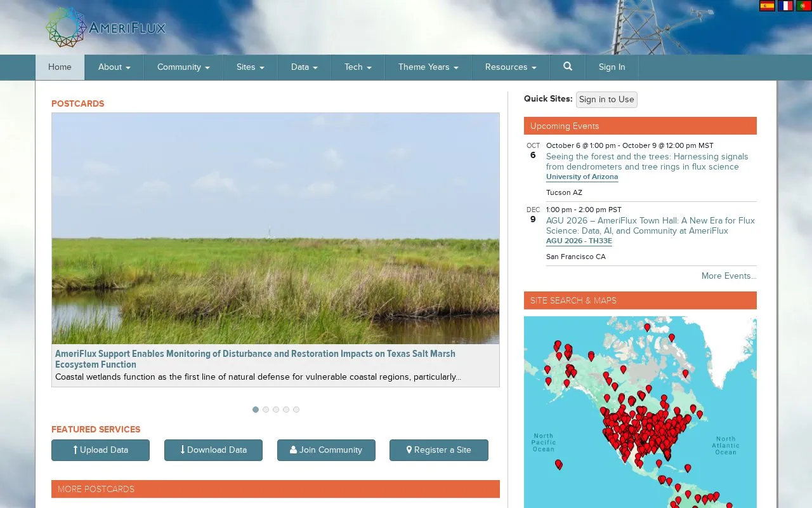The width and height of the screenshot is (812, 508).
Task: Open search via the magnifier icon
Action: pyautogui.click(x=568, y=67)
